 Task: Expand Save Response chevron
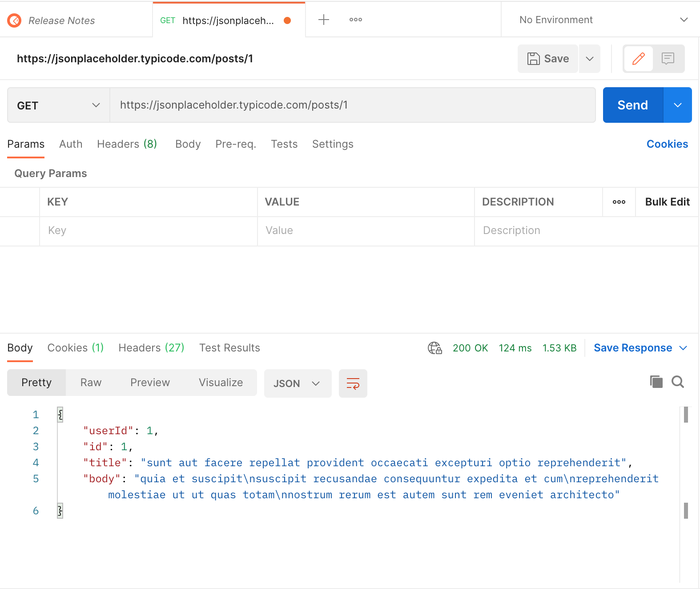pos(684,348)
